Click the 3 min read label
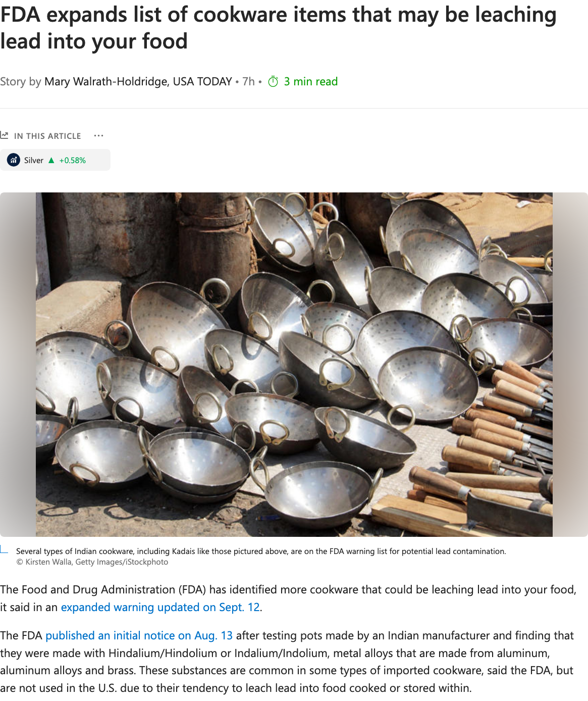The width and height of the screenshot is (588, 701). tap(310, 81)
